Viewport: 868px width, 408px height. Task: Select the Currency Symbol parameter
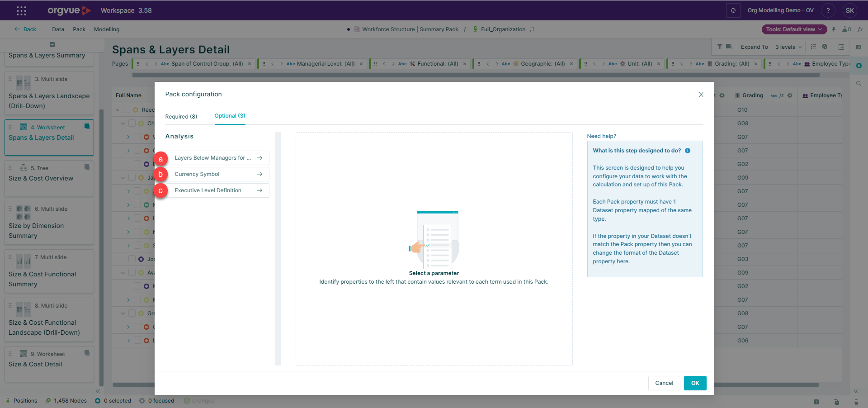(217, 174)
